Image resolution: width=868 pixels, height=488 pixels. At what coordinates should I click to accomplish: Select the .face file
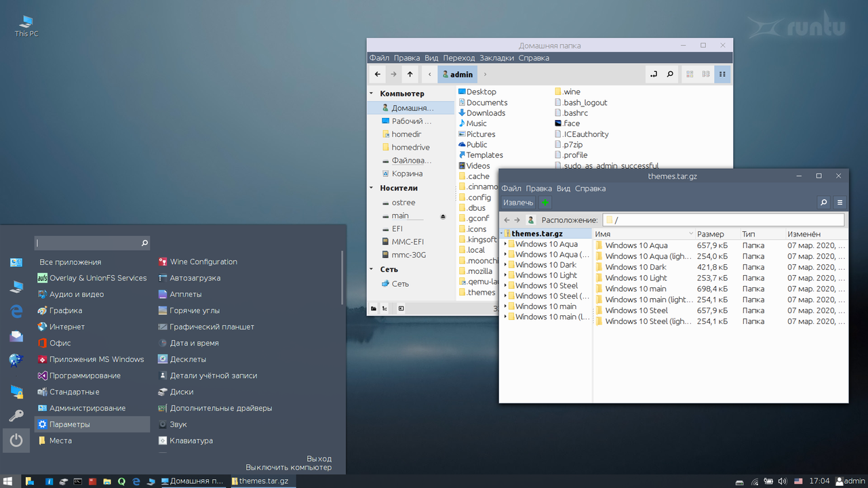tap(567, 123)
